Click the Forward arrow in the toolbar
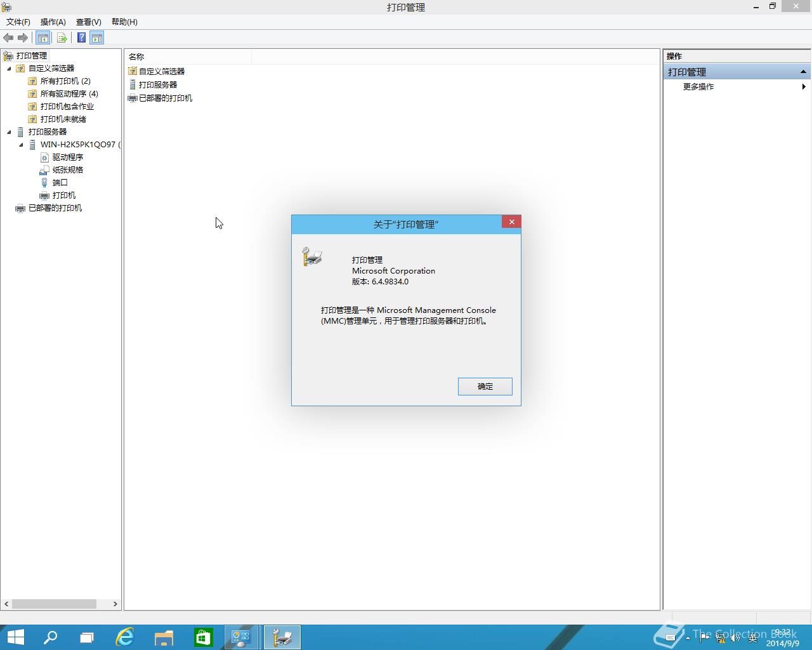The image size is (812, 650). pos(23,38)
